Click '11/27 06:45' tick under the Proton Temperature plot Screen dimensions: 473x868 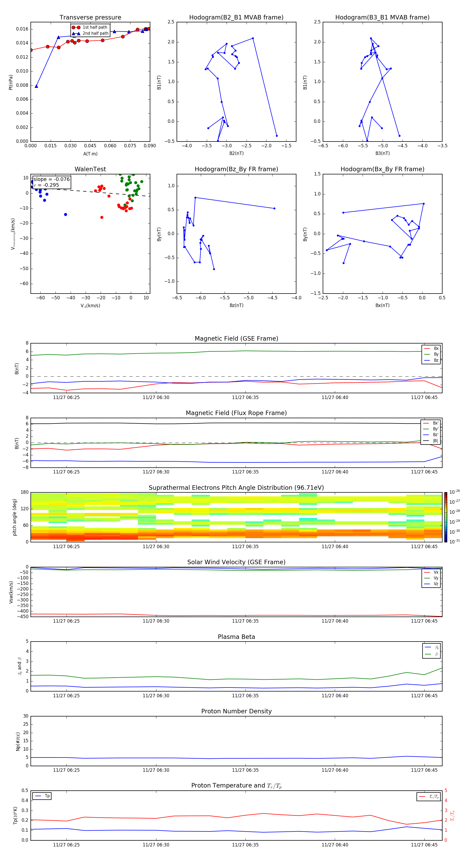click(424, 845)
